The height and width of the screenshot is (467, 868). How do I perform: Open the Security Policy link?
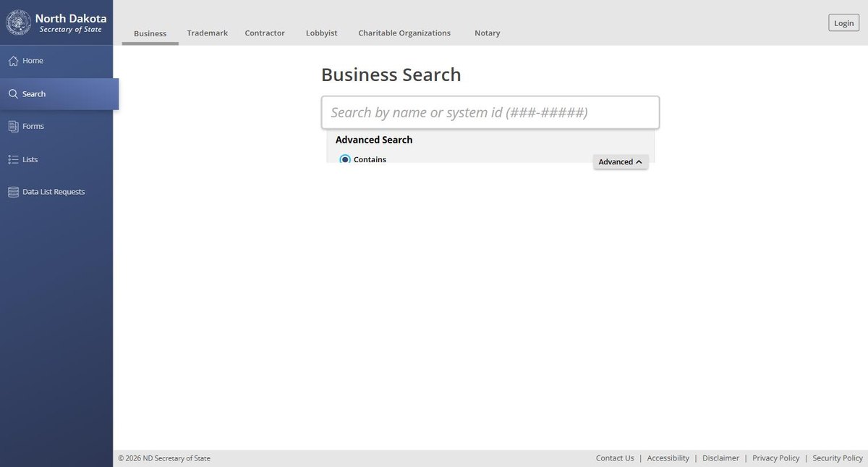click(x=838, y=458)
